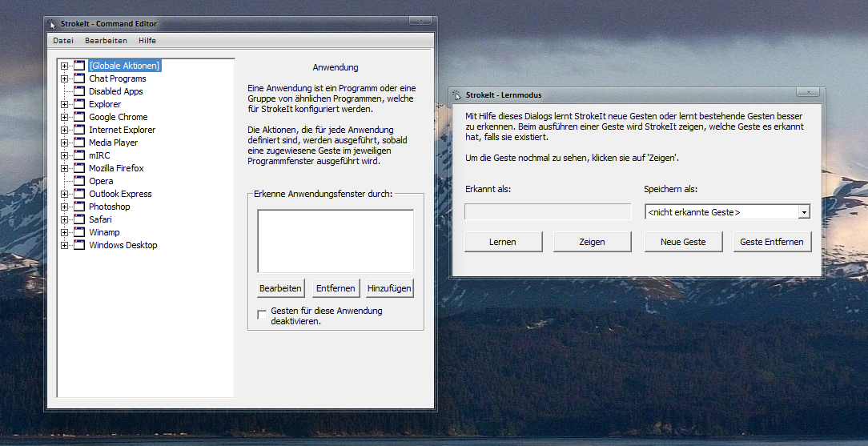Click the Neue Geste button
This screenshot has width=868, height=446.
point(683,242)
